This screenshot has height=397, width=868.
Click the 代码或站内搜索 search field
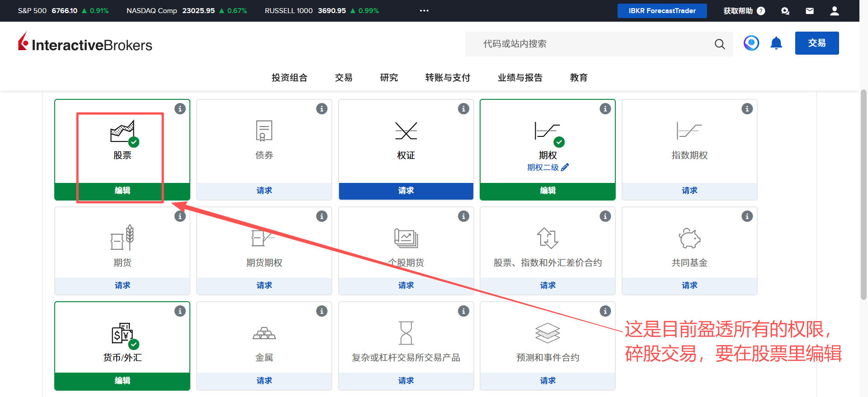click(588, 44)
